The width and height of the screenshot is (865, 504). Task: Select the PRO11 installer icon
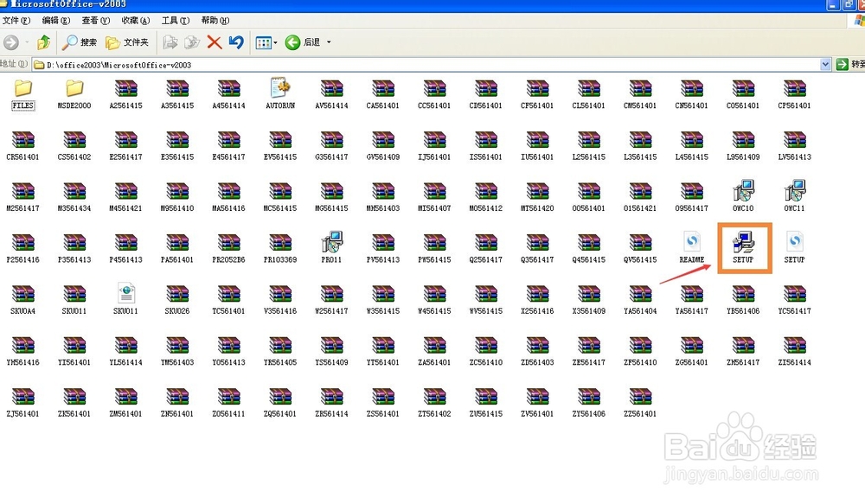coord(331,247)
